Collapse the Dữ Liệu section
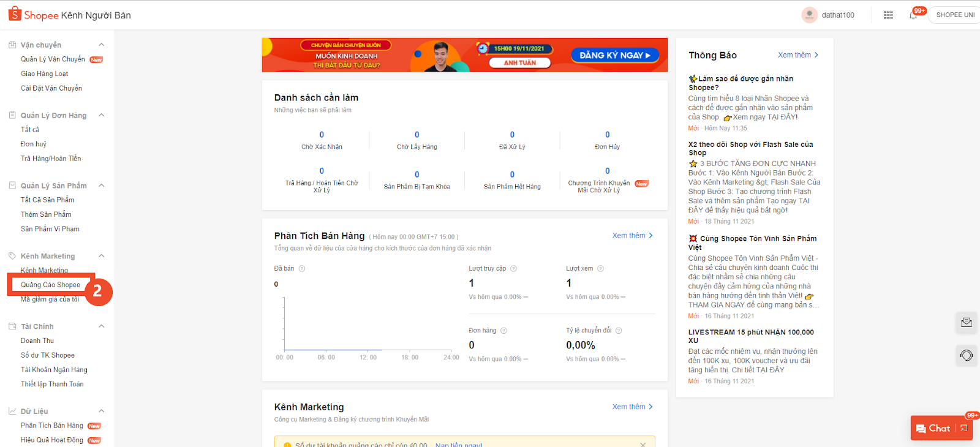 102,411
